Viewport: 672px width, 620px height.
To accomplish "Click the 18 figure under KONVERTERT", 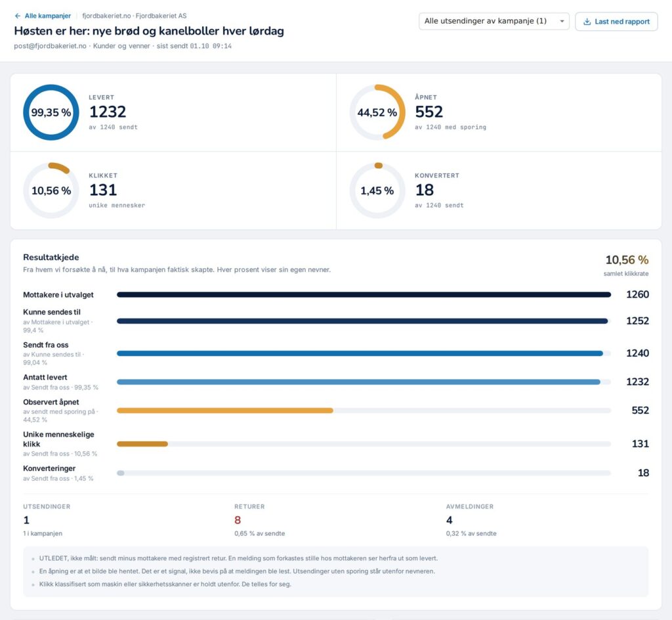I will coord(425,190).
